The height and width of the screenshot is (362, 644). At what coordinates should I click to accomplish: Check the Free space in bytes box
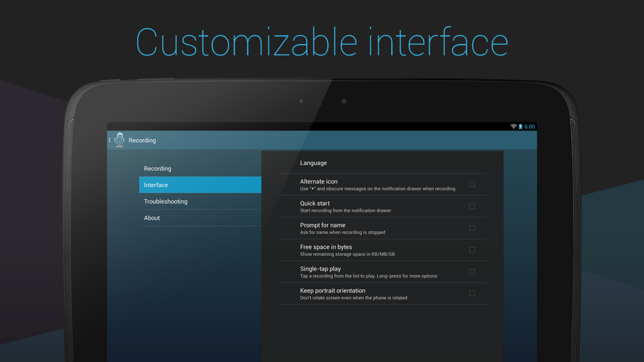tap(472, 250)
